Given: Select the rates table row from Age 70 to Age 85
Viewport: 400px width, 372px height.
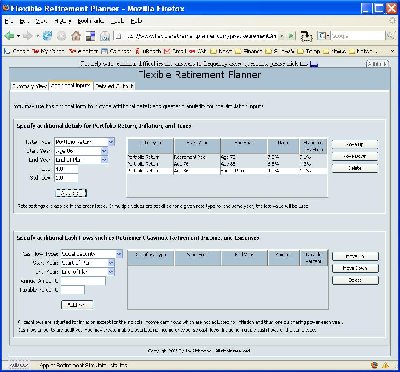Looking at the screenshot, I should [x=227, y=164].
